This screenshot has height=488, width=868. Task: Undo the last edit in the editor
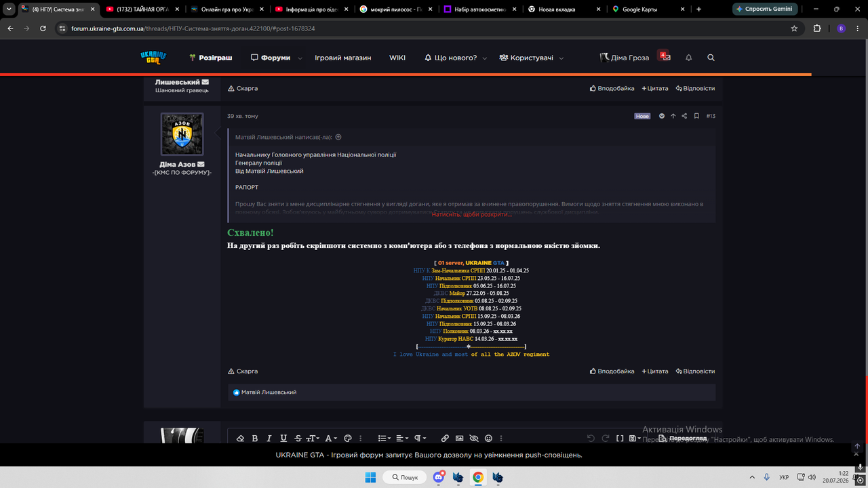coord(591,439)
